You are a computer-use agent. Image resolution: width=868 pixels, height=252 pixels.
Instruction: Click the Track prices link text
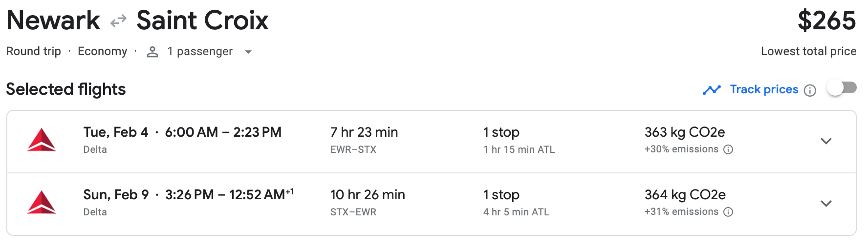click(x=764, y=89)
